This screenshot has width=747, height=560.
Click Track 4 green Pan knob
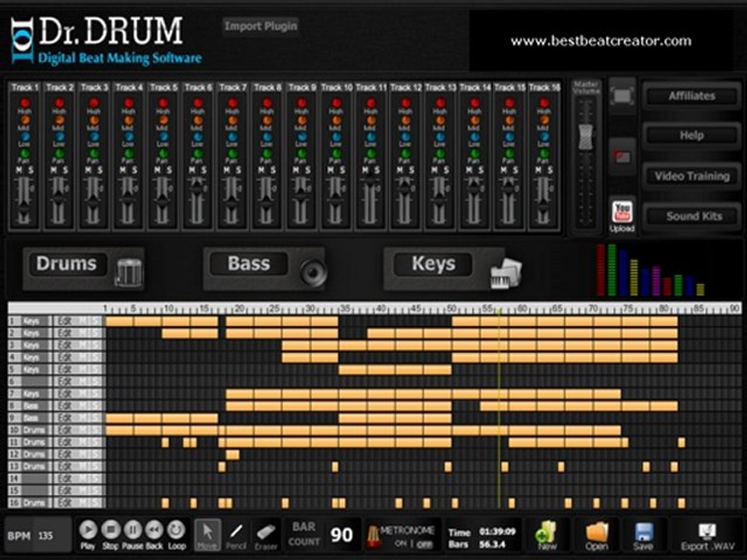pyautogui.click(x=128, y=154)
